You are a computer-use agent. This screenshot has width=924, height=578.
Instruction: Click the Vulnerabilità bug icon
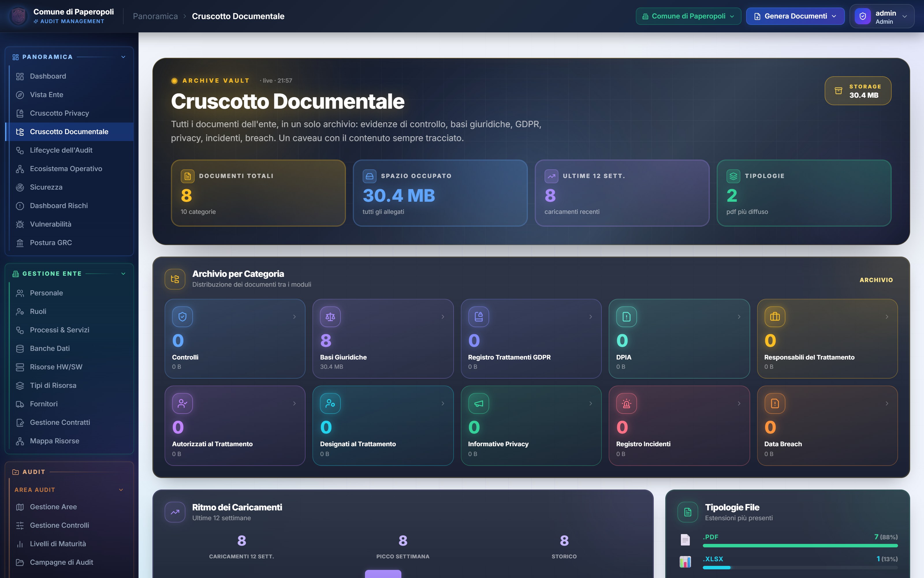click(x=20, y=224)
